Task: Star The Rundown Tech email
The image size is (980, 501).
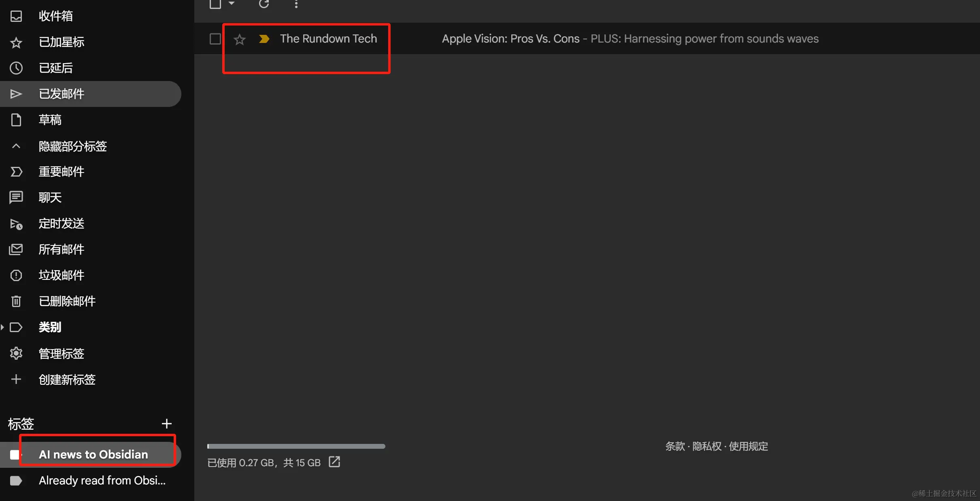Action: pyautogui.click(x=240, y=39)
